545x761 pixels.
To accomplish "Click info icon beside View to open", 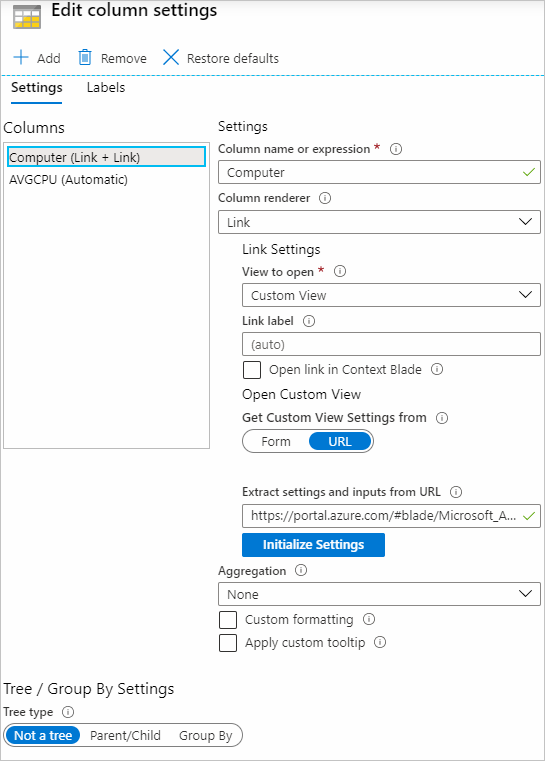I will [340, 271].
